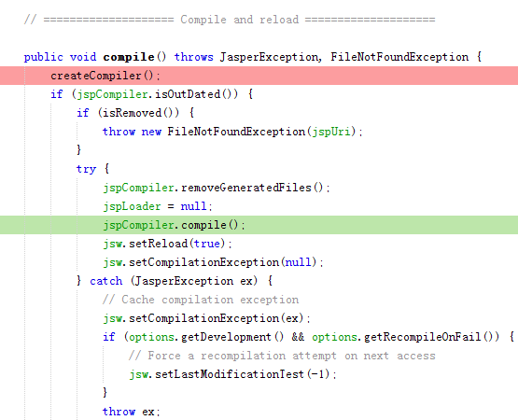Click 'throw new' in the FileNotFoundException line
The height and width of the screenshot is (420, 518).
(132, 132)
